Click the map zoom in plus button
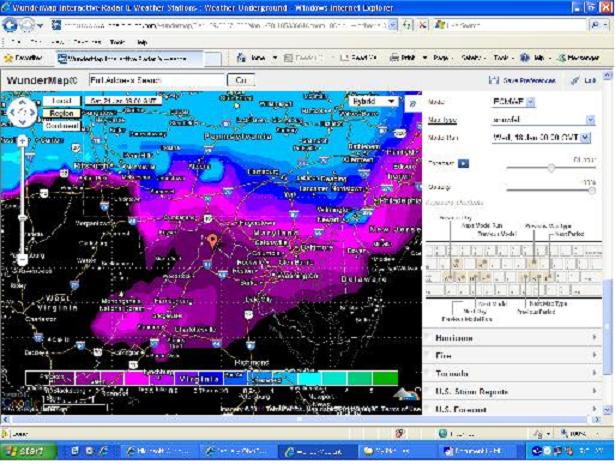This screenshot has height=464, width=615. pos(22,141)
